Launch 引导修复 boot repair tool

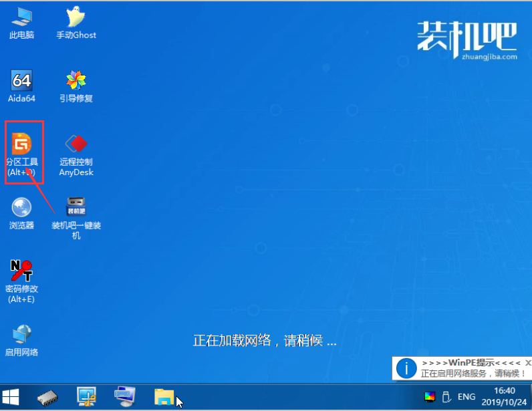76,84
